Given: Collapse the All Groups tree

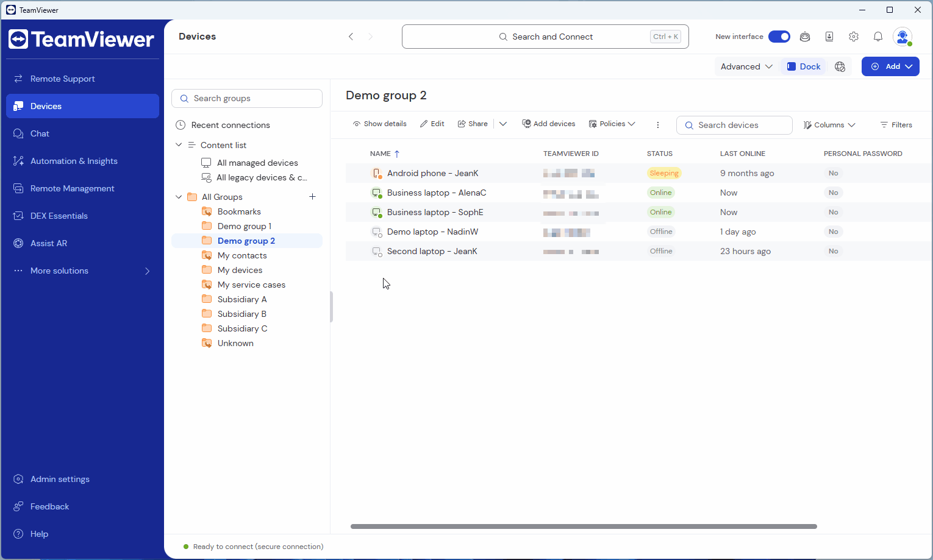Looking at the screenshot, I should click(179, 197).
